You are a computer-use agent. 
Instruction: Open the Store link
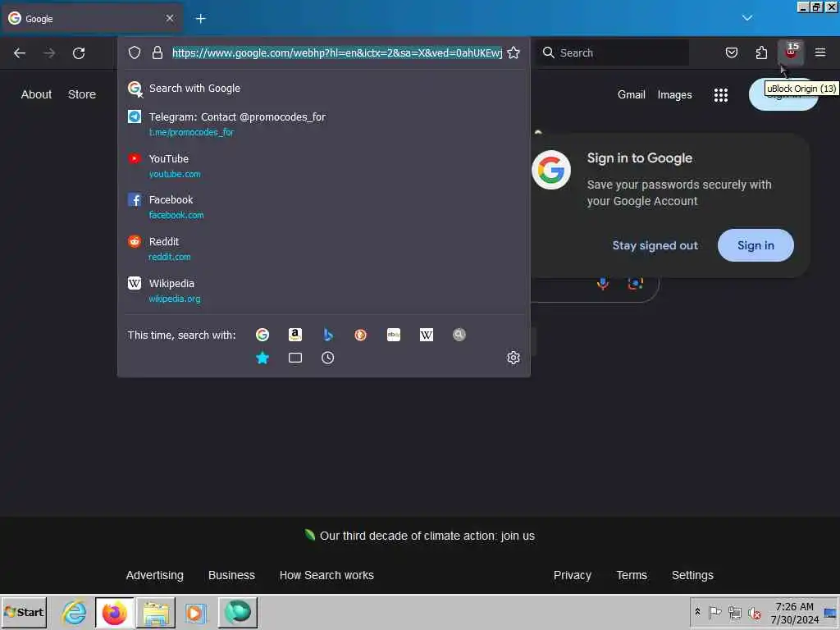[x=82, y=94]
